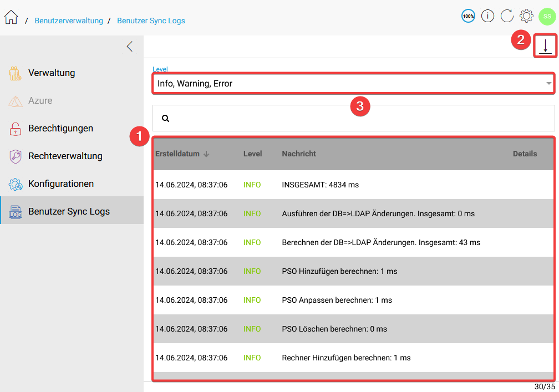Click the search magnifier icon
The height and width of the screenshot is (392, 559).
coord(165,118)
